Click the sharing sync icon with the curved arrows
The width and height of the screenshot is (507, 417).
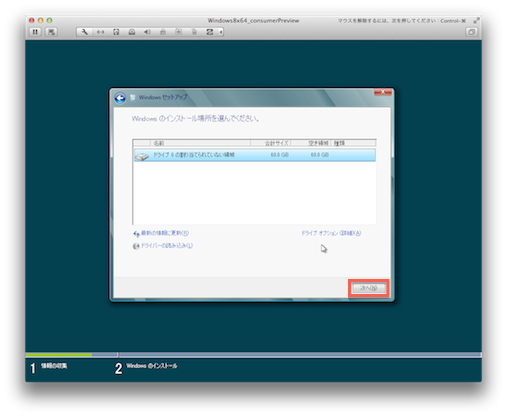(210, 32)
